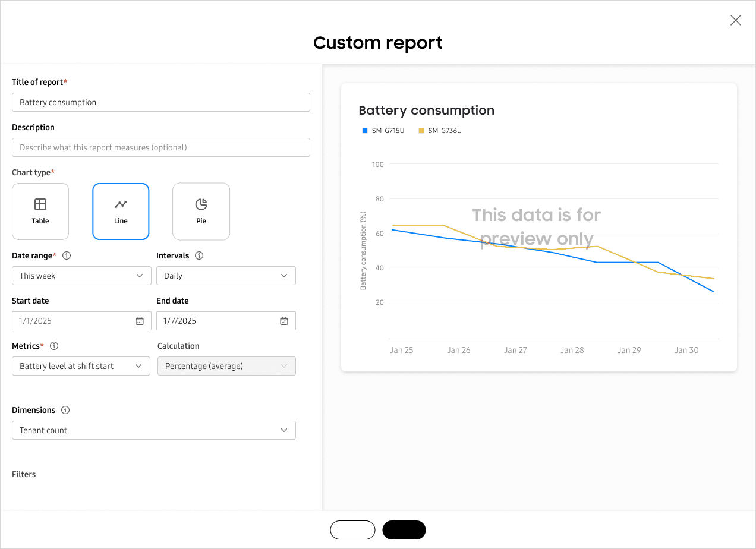The width and height of the screenshot is (756, 549).
Task: Click the Filters section label
Action: pyautogui.click(x=24, y=474)
